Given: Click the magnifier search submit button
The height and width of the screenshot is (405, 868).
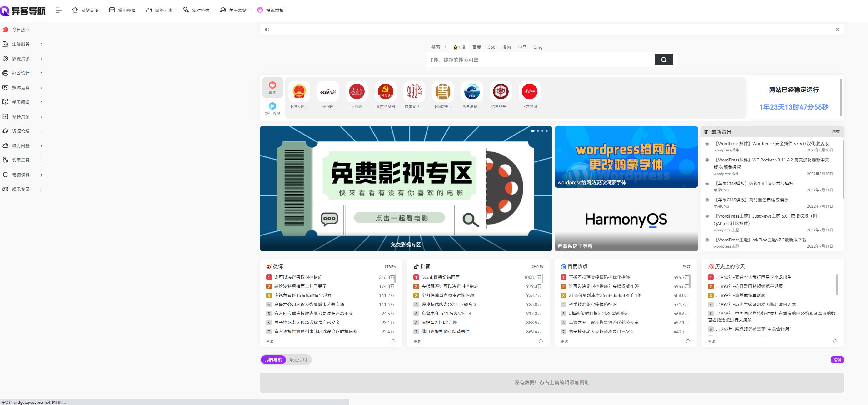Looking at the screenshot, I should 664,60.
